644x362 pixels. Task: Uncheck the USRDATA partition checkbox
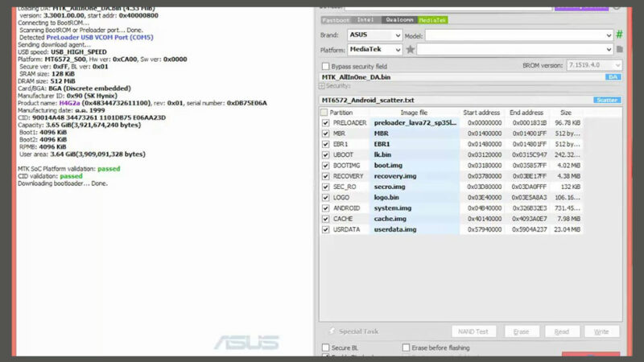pyautogui.click(x=326, y=229)
